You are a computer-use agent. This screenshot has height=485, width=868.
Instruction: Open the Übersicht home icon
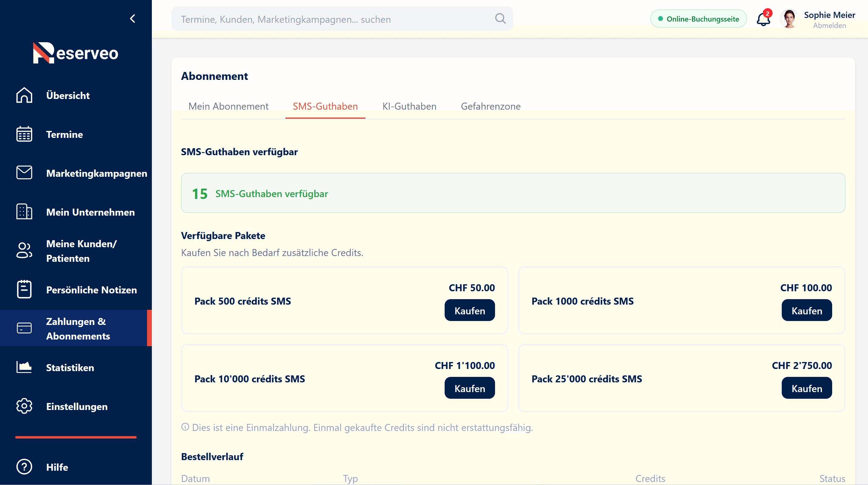click(x=24, y=95)
